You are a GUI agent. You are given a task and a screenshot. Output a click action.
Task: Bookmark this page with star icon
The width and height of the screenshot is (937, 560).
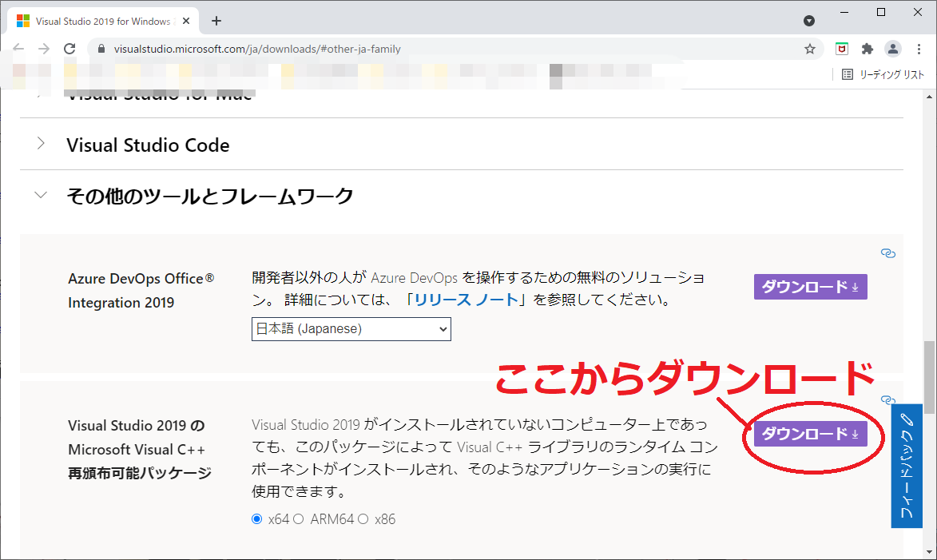coord(810,49)
